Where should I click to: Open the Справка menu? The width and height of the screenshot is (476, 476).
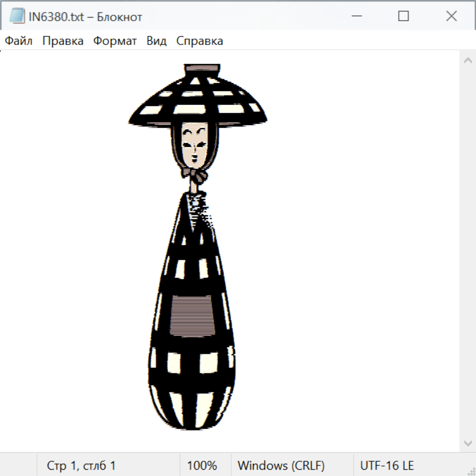point(199,41)
